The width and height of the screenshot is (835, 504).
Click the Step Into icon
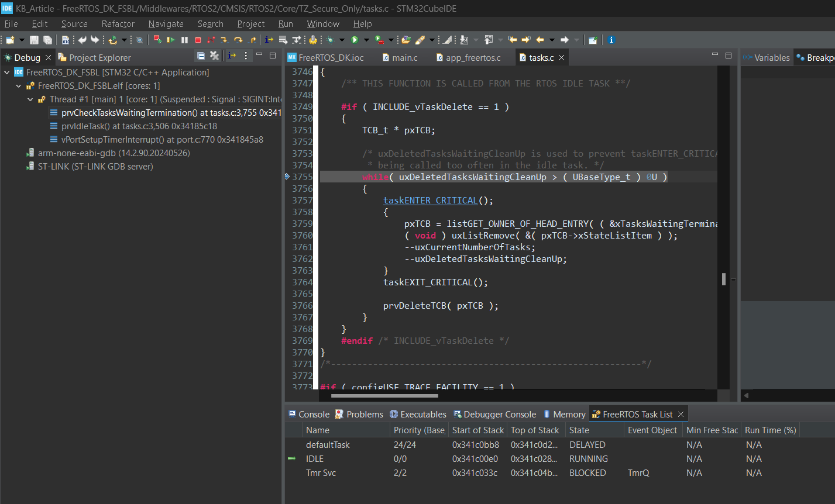[x=224, y=40]
